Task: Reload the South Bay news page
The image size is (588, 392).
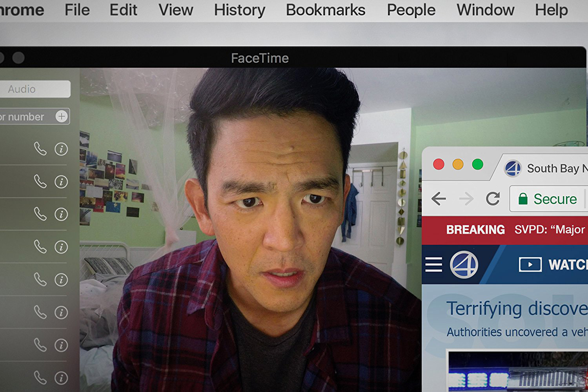Action: (493, 199)
